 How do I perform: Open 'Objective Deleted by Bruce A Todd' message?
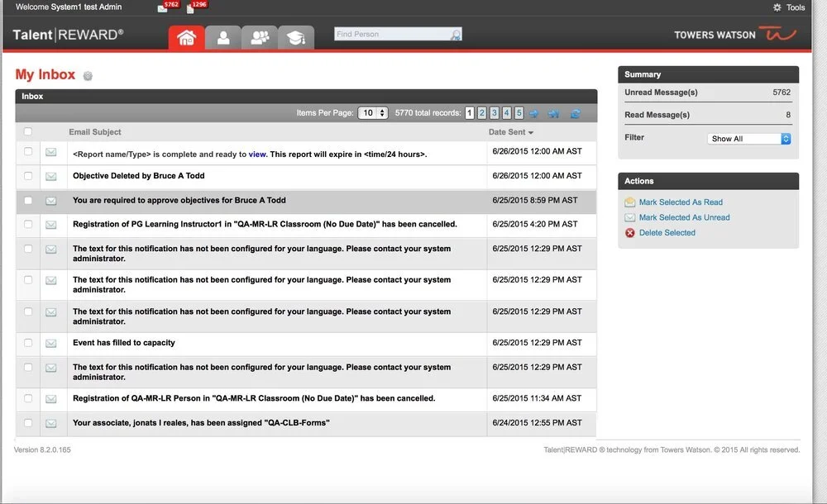[139, 175]
